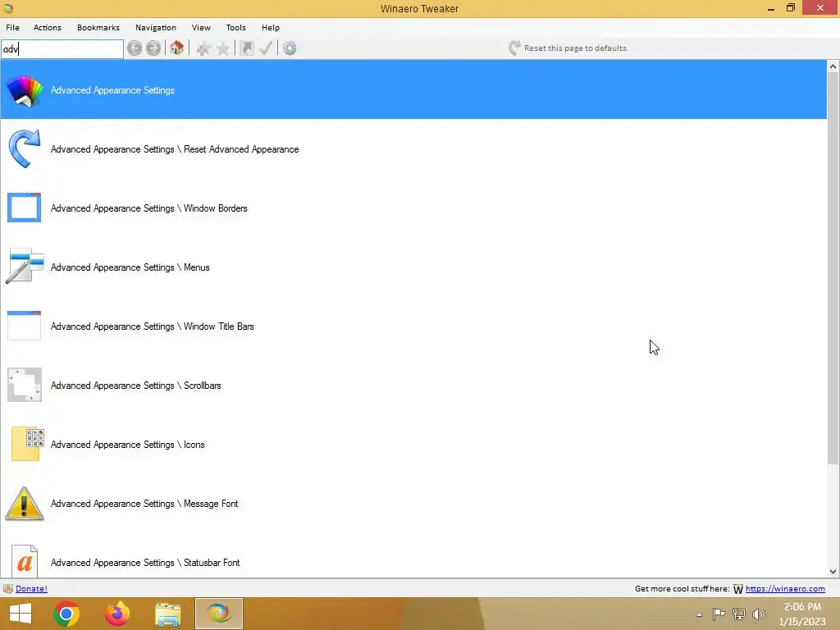Open the bookmarks star icon
Screen dimensions: 840x630
pyautogui.click(x=223, y=48)
